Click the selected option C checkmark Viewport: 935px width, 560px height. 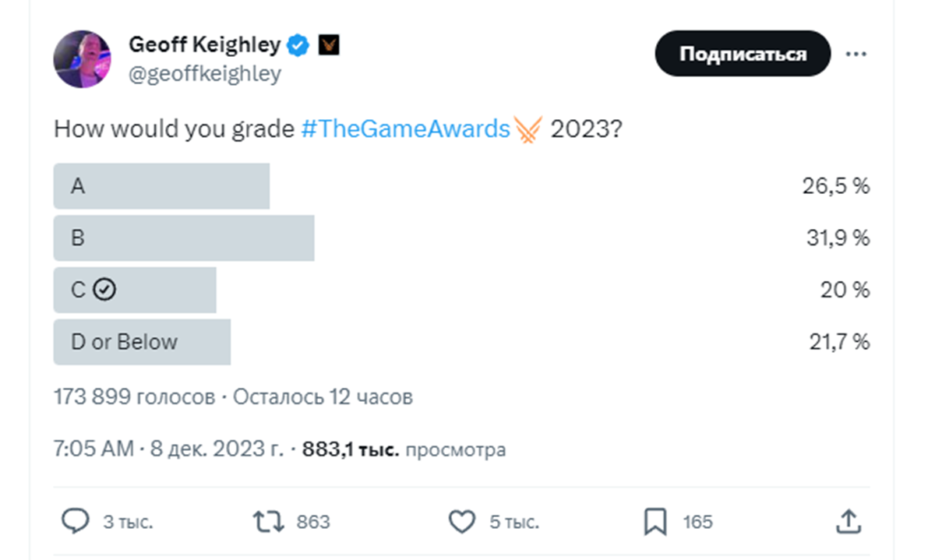[103, 290]
